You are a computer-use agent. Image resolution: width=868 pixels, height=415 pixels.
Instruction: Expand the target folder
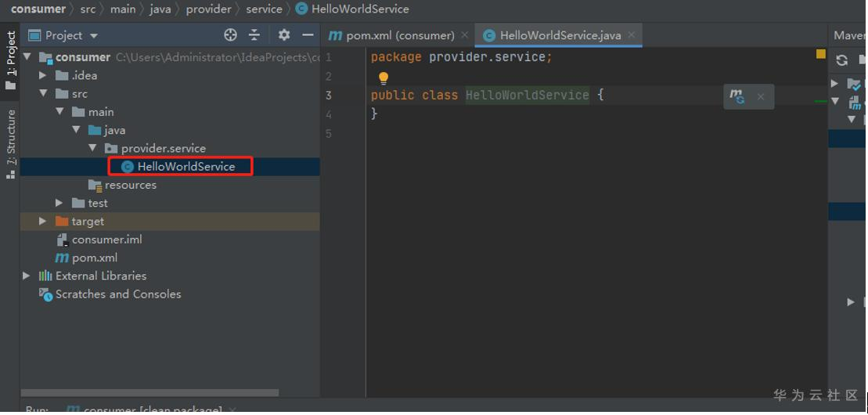(43, 222)
